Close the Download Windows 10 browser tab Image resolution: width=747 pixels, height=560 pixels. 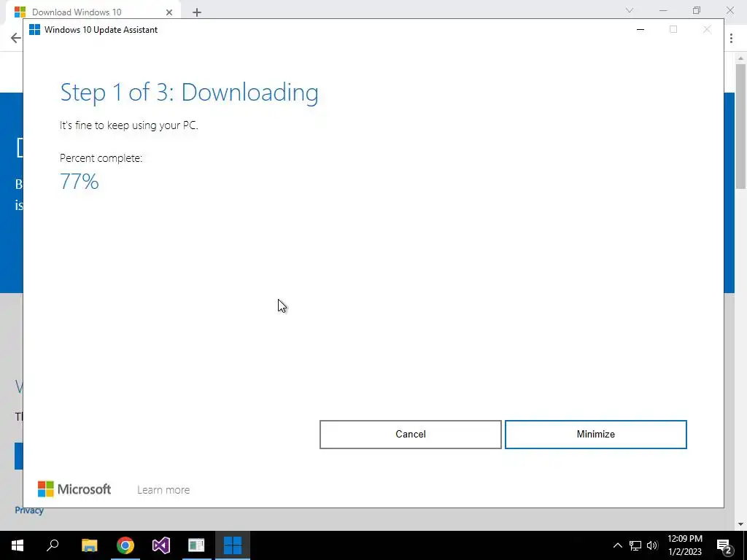tap(169, 12)
